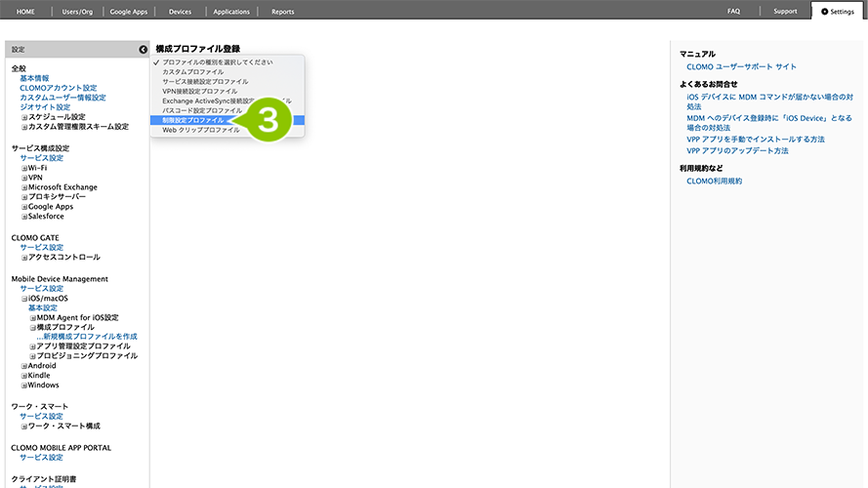Open ジオサイト設定 link
This screenshot has width=868, height=488.
(x=45, y=106)
